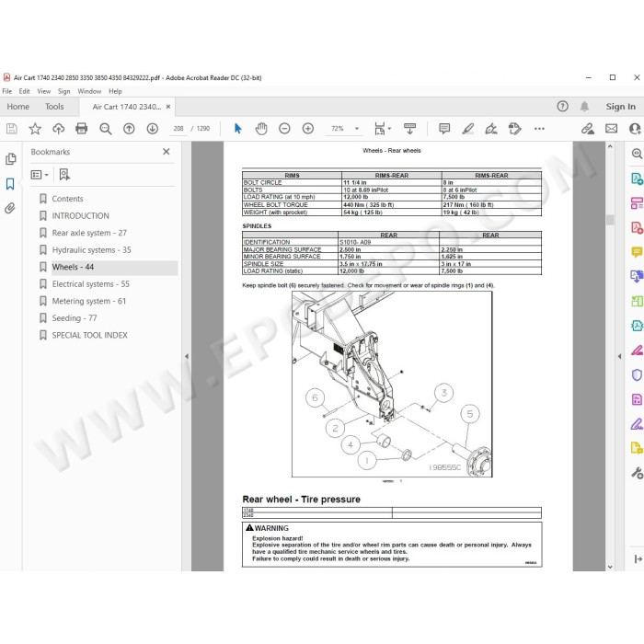Image resolution: width=644 pixels, height=644 pixels.
Task: Jump to Electrical systems - 55 bookmark
Action: 90,284
